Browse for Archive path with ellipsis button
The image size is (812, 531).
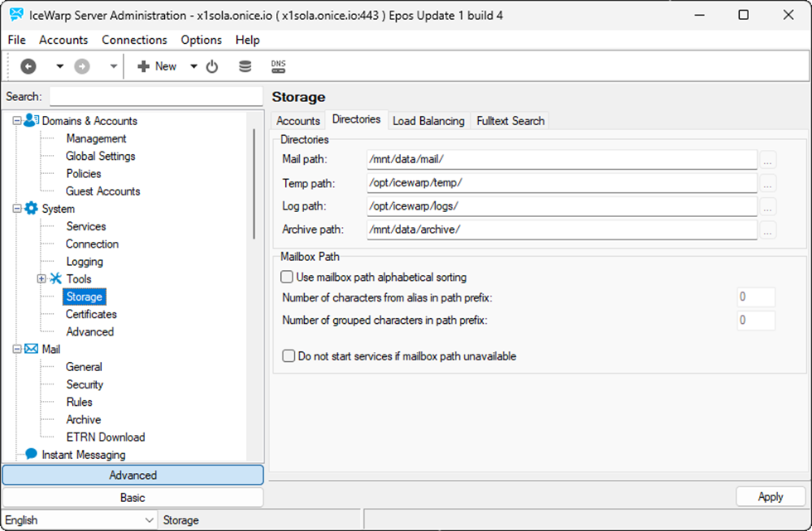pyautogui.click(x=767, y=230)
